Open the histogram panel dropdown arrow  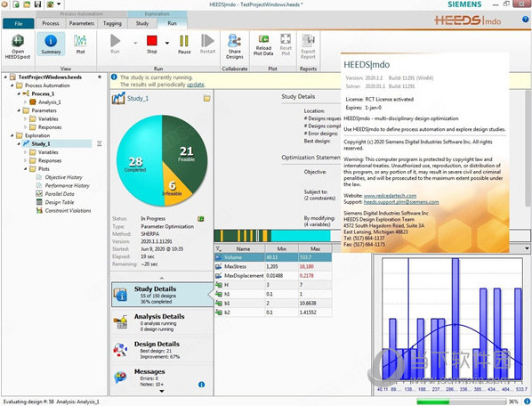point(527,248)
